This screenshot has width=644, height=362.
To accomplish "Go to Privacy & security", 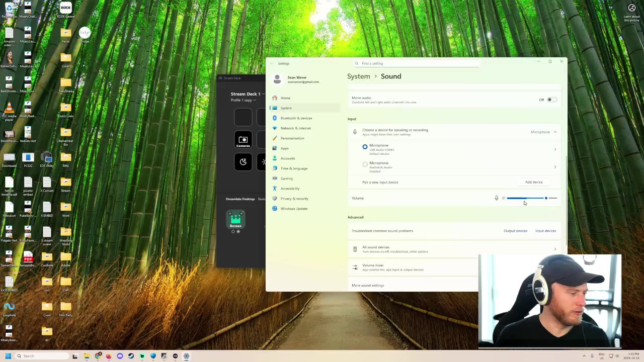I will [x=305, y=199].
